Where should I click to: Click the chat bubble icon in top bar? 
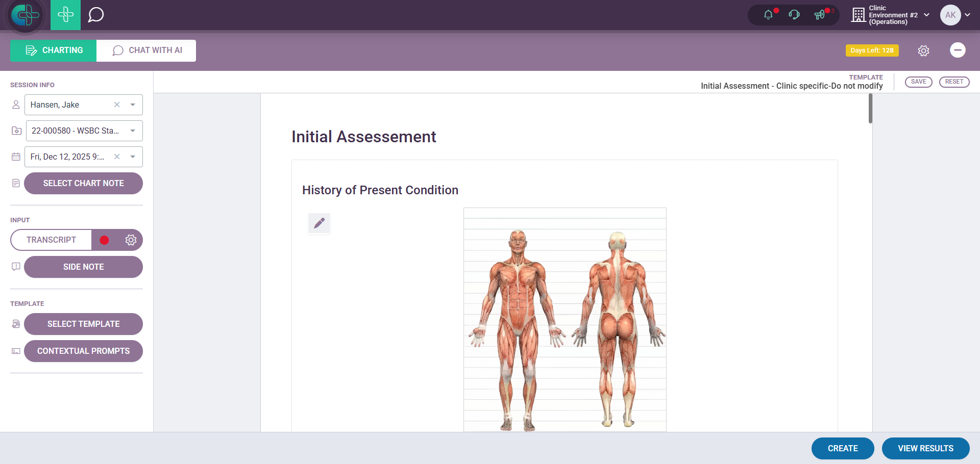click(x=95, y=15)
